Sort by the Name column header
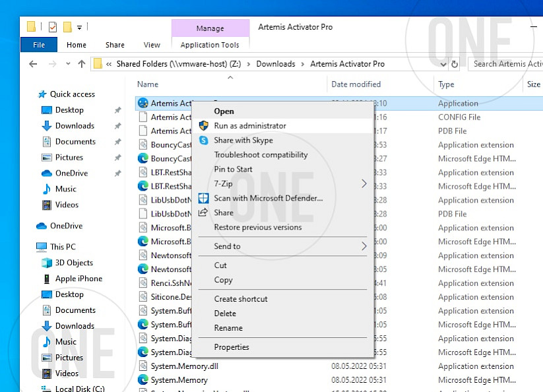This screenshot has height=392, width=543. [148, 84]
